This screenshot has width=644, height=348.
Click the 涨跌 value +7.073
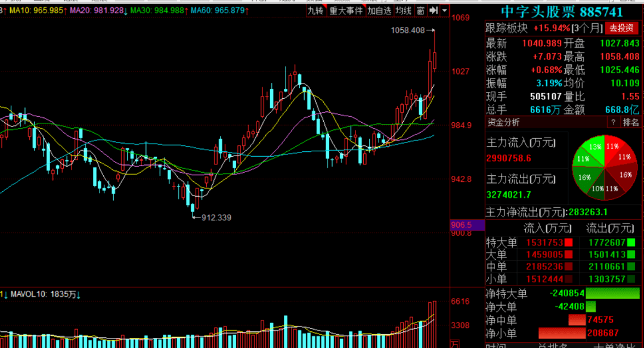547,56
